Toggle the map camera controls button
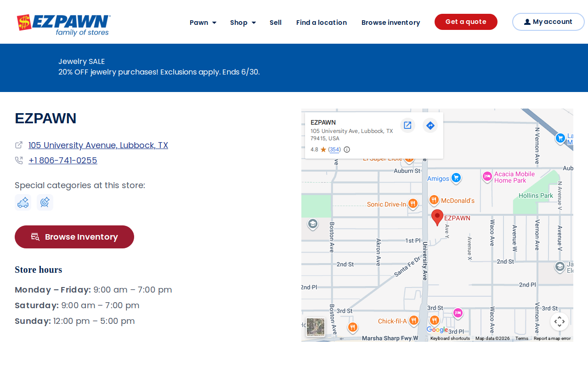Image resolution: width=588 pixels, height=368 pixels. click(x=559, y=322)
